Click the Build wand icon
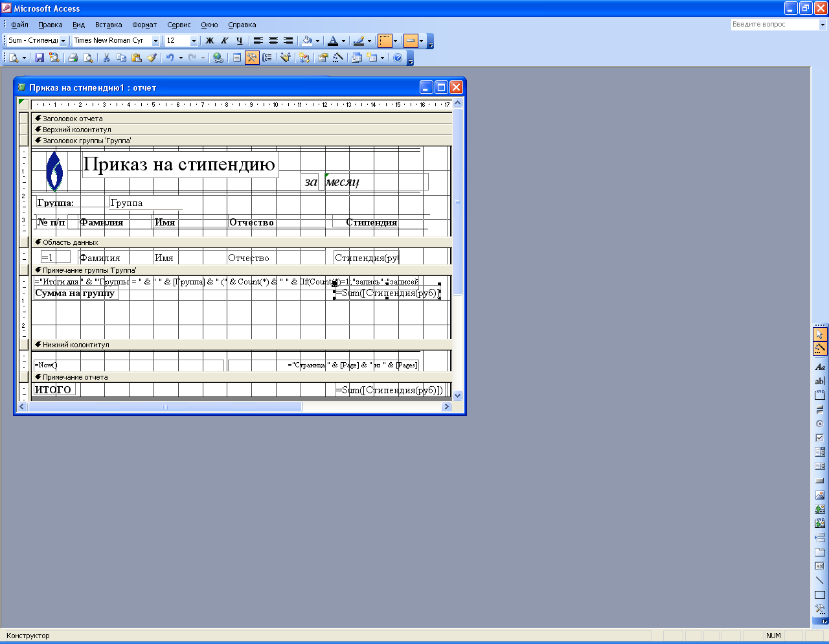This screenshot has width=829, height=644. pyautogui.click(x=338, y=58)
